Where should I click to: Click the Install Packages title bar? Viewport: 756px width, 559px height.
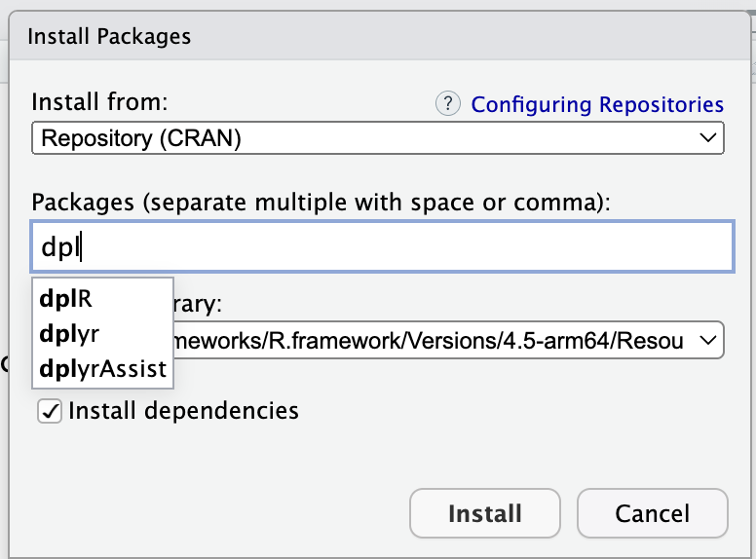point(377,37)
